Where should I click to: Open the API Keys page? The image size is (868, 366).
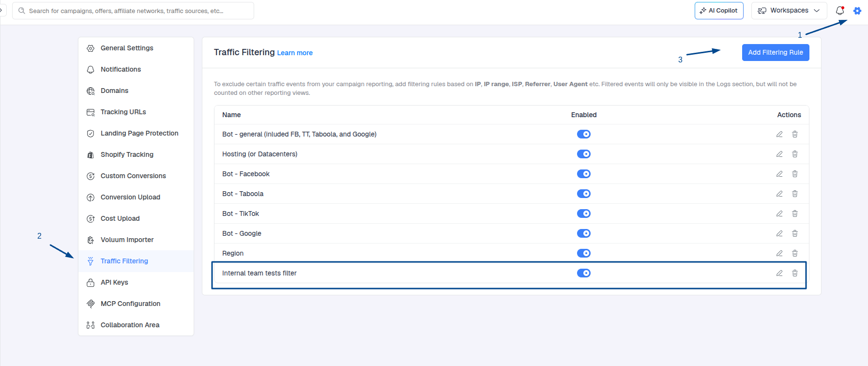(x=136, y=282)
